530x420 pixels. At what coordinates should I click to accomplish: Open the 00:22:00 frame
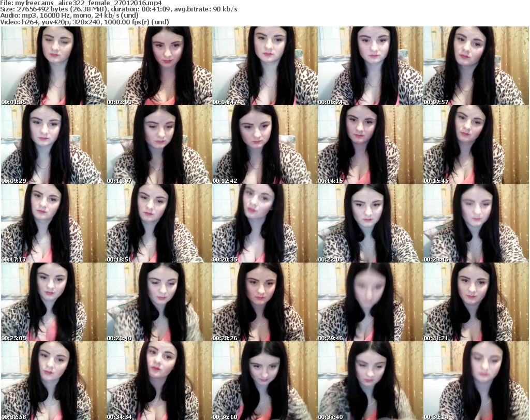pos(370,223)
